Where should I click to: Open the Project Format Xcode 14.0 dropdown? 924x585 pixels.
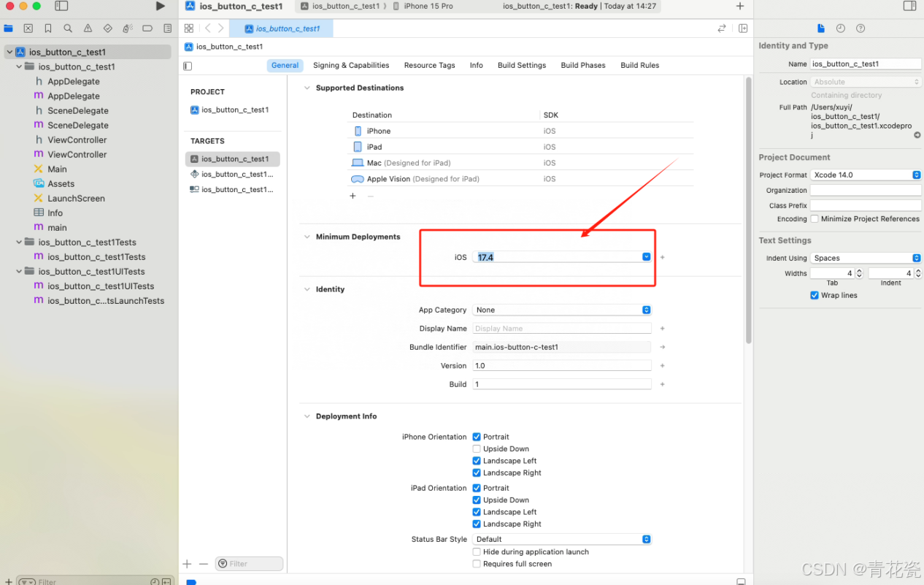pyautogui.click(x=866, y=175)
